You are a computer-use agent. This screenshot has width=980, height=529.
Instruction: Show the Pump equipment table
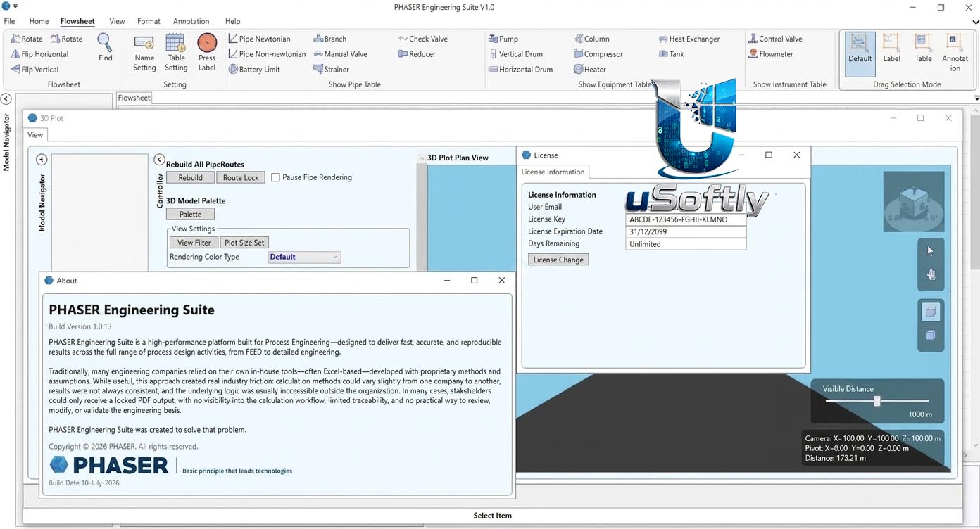pos(503,39)
